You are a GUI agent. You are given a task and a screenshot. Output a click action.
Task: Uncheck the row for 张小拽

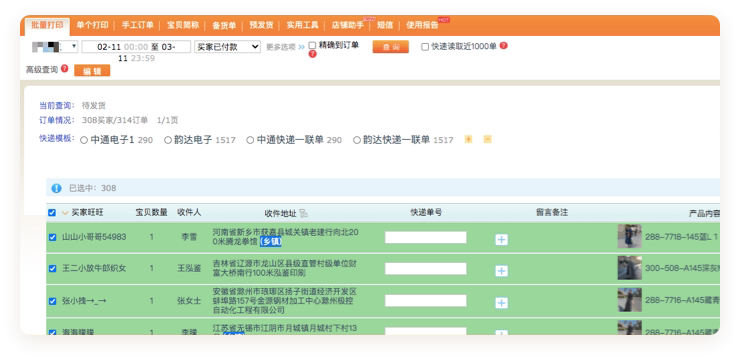[x=52, y=301]
